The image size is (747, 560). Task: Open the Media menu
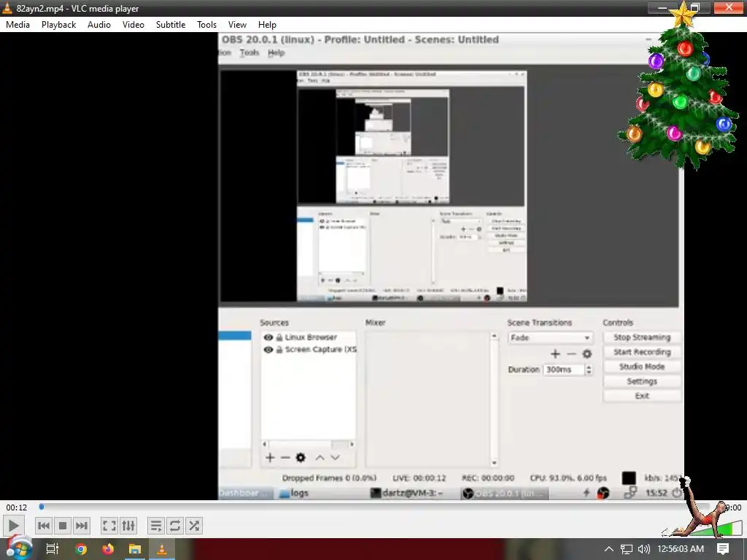(x=18, y=25)
